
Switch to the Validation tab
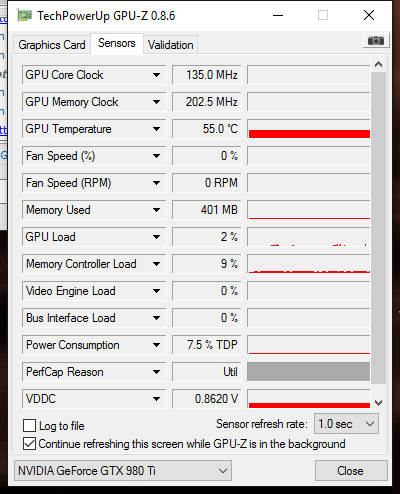171,45
